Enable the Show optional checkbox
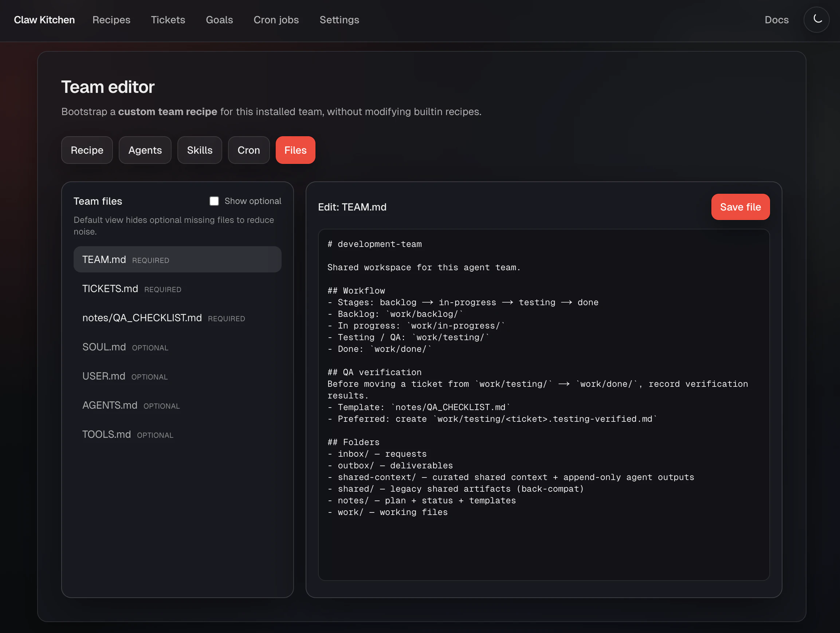The image size is (840, 633). pyautogui.click(x=214, y=201)
